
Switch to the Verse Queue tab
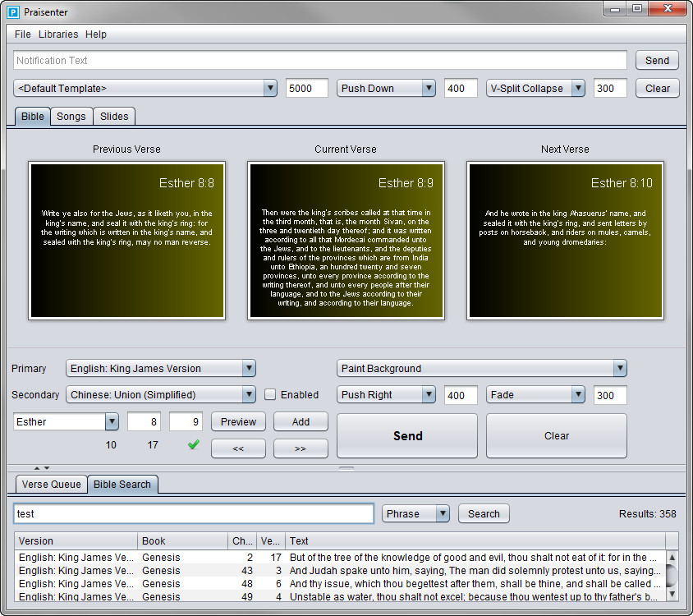coord(51,485)
